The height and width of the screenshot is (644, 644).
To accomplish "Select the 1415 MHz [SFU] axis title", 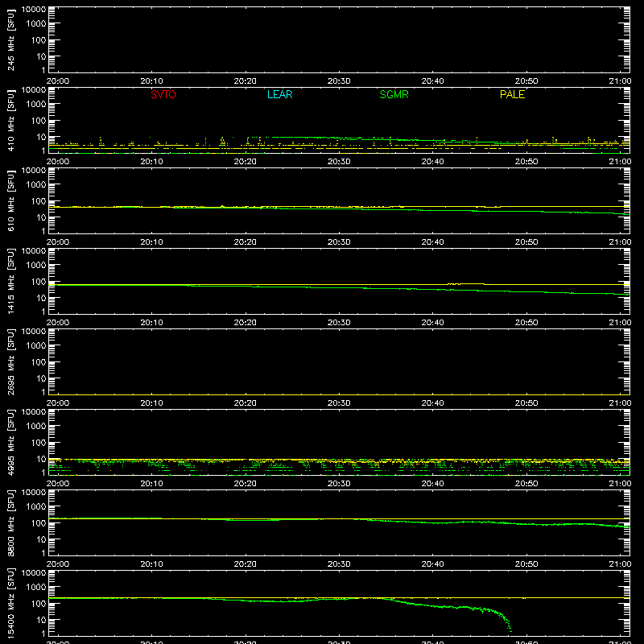I will click(10, 281).
